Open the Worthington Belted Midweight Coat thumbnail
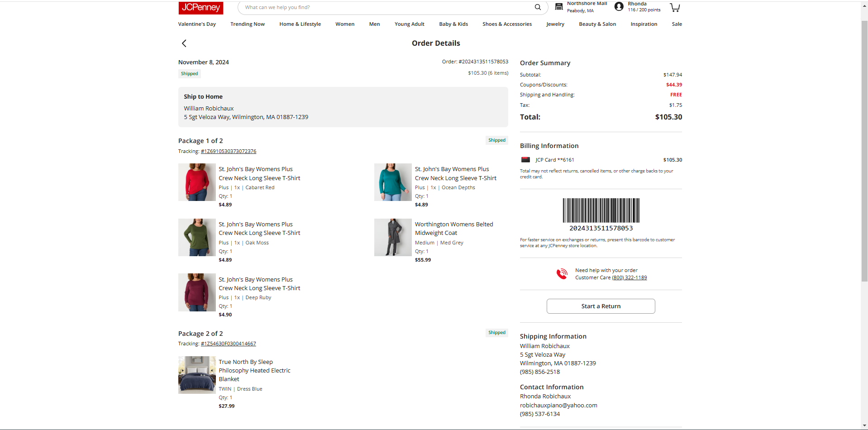The height and width of the screenshot is (430, 868). coord(393,237)
